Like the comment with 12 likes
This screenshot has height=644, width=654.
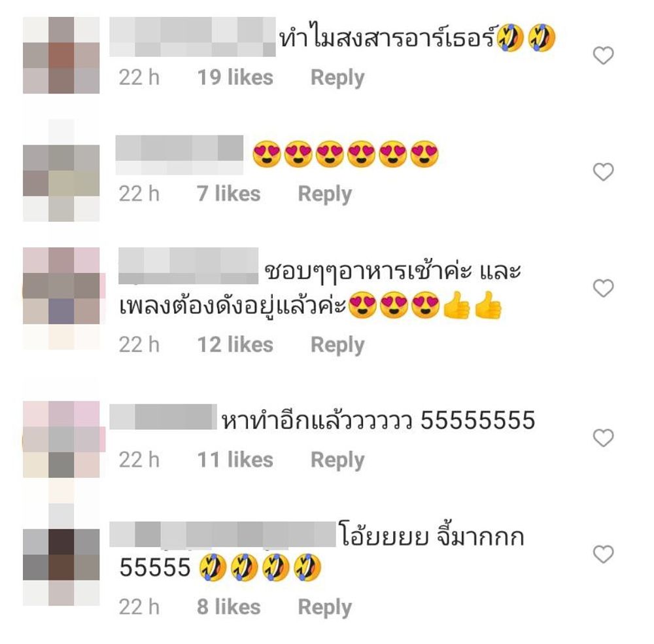click(x=603, y=289)
